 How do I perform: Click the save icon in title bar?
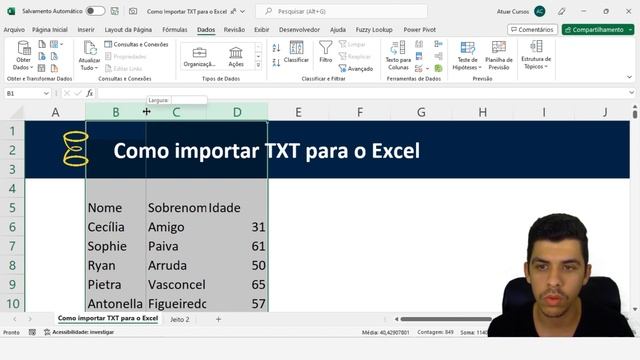tap(115, 11)
